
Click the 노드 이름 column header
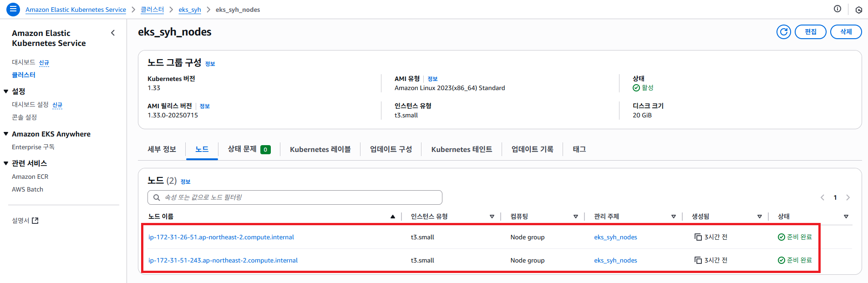161,217
